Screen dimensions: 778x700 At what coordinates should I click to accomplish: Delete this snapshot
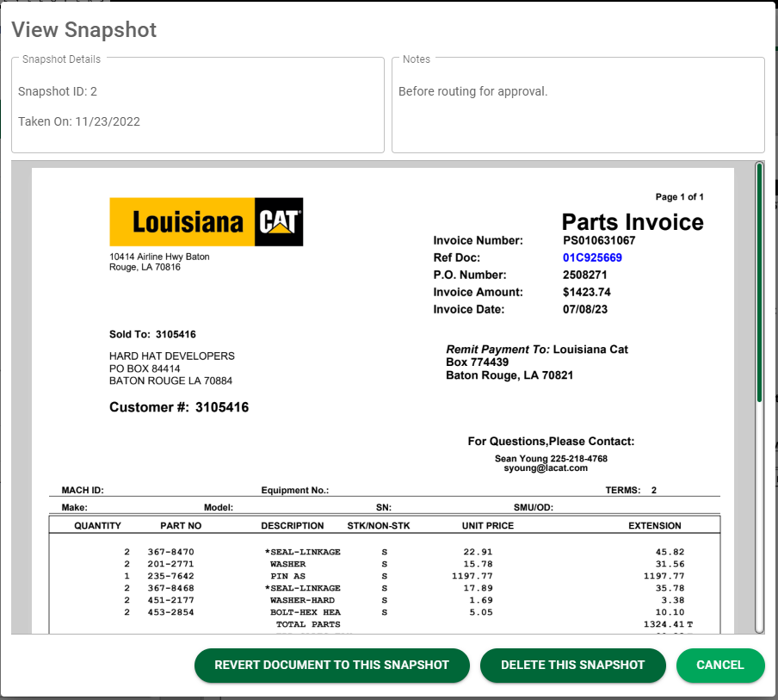[572, 665]
